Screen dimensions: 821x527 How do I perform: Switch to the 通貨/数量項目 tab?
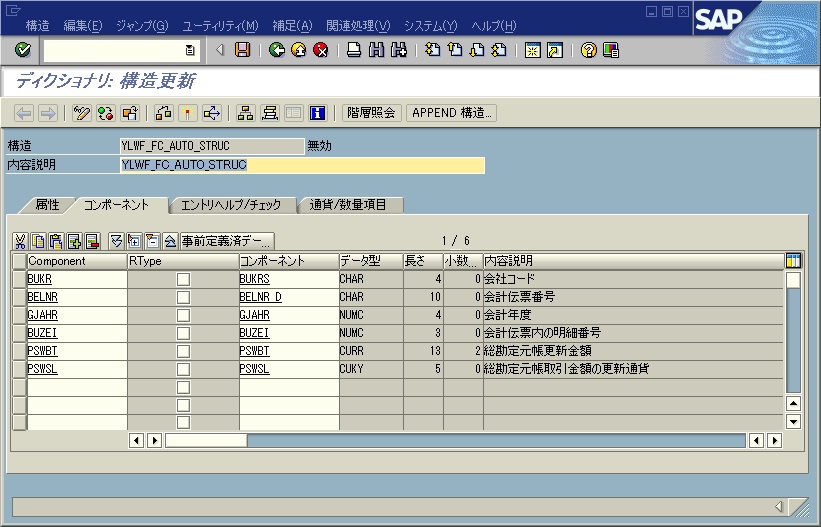pyautogui.click(x=354, y=205)
